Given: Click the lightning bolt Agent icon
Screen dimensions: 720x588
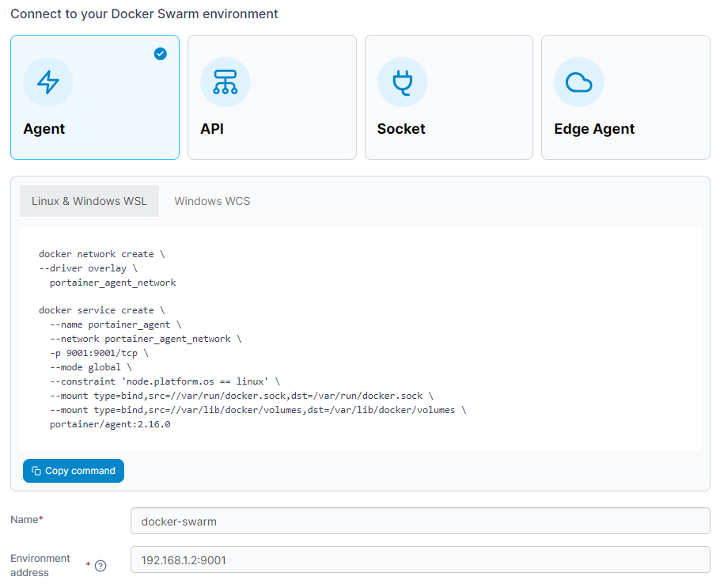Looking at the screenshot, I should coord(48,82).
